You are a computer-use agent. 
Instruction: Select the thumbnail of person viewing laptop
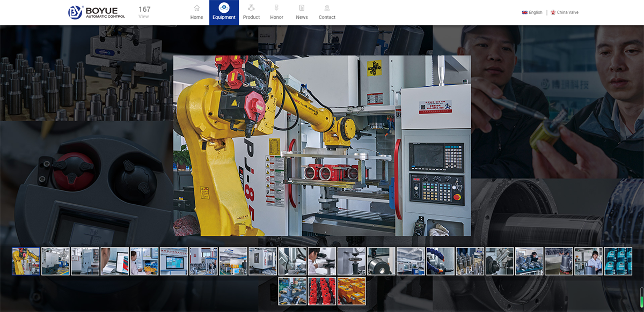pos(115,261)
